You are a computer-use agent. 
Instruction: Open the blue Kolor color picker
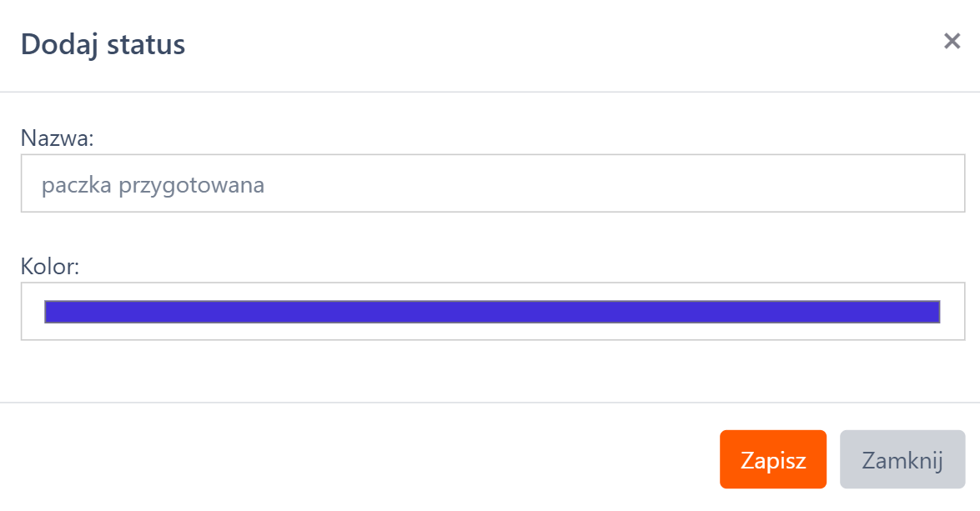click(x=492, y=312)
